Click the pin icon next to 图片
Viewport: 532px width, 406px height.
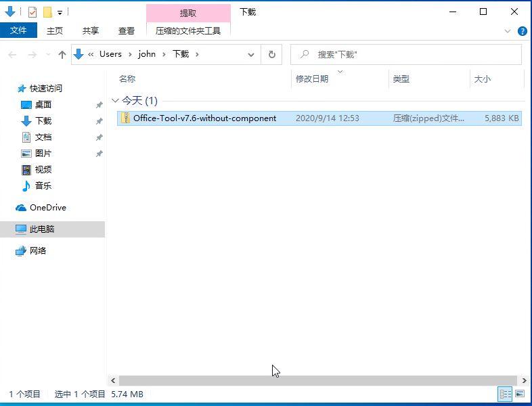[x=99, y=154]
